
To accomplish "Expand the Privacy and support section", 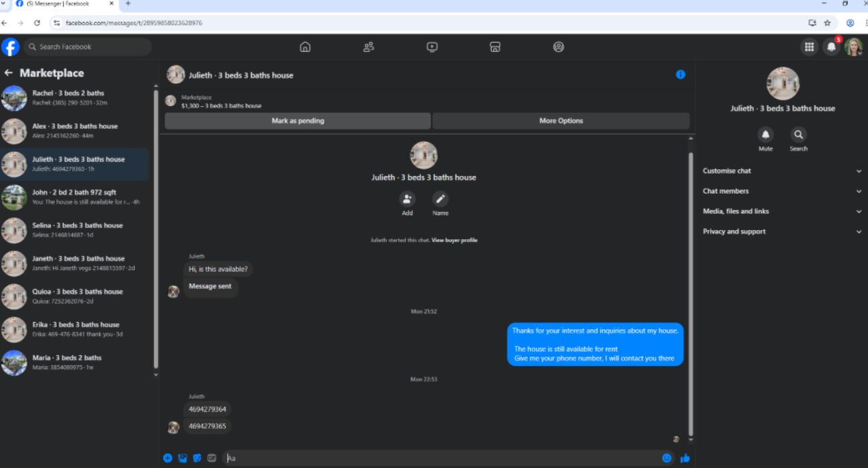I will pyautogui.click(x=782, y=232).
